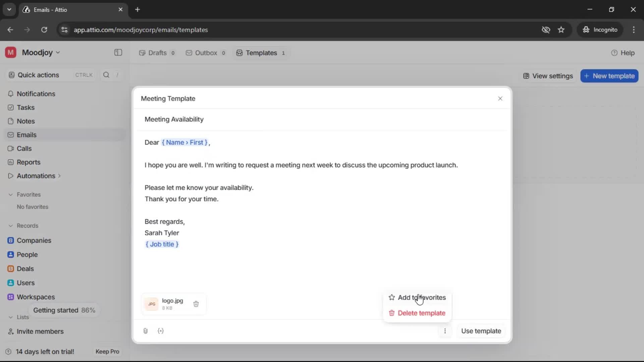
Task: Collapse the Favorites section
Action: point(10,194)
